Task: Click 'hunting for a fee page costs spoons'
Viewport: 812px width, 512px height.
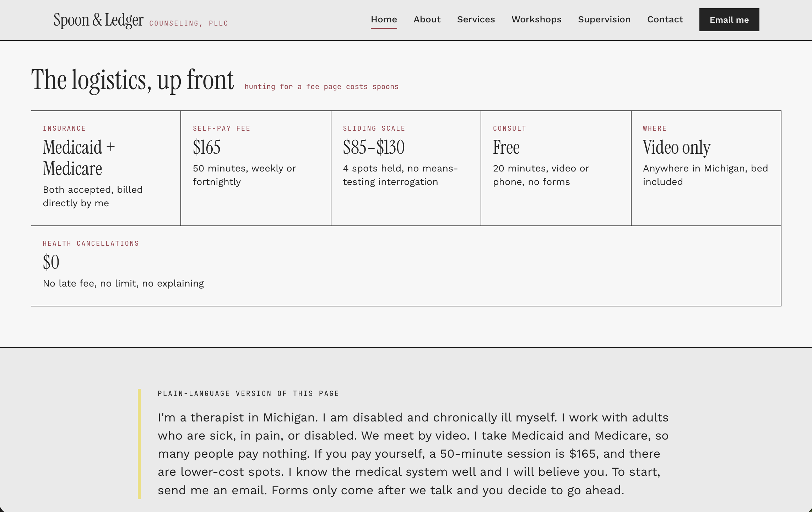Action: (x=321, y=87)
